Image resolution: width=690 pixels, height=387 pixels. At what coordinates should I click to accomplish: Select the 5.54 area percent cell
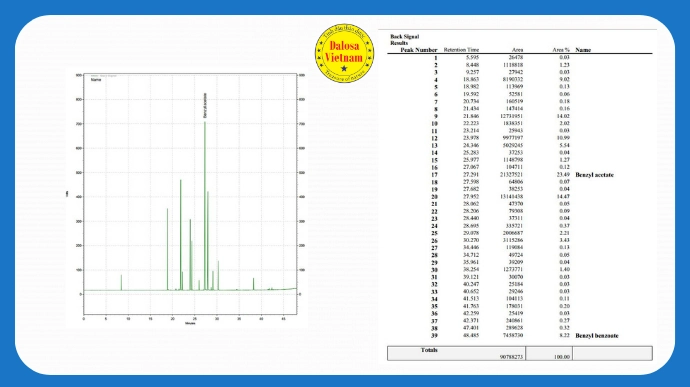coord(565,145)
